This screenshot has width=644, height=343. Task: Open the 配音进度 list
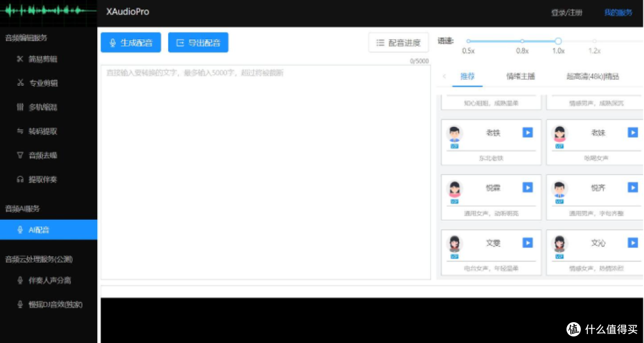click(398, 43)
